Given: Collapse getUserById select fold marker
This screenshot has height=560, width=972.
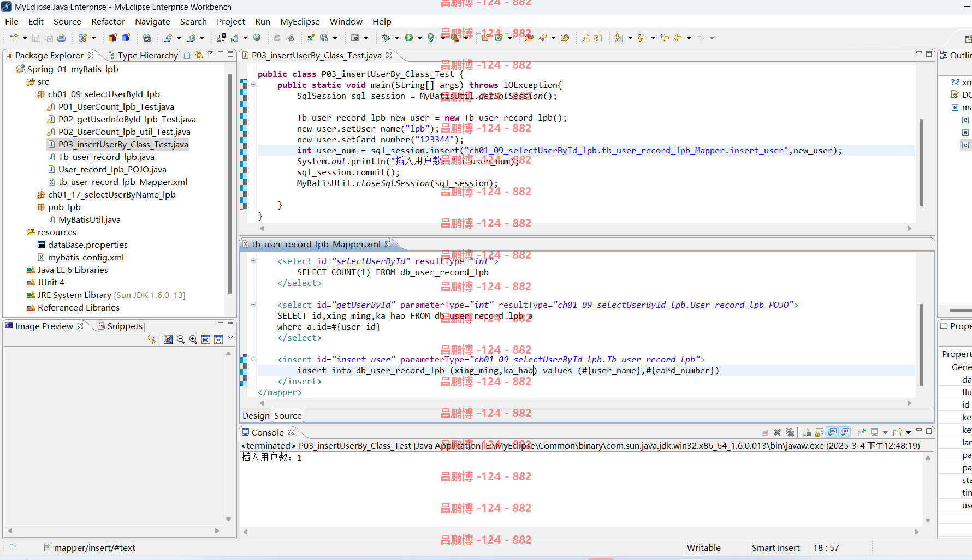Looking at the screenshot, I should pos(254,305).
